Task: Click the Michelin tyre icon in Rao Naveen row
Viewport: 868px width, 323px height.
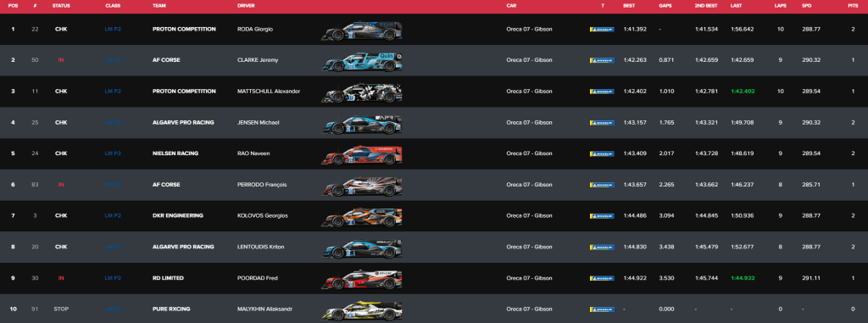Action: point(602,153)
